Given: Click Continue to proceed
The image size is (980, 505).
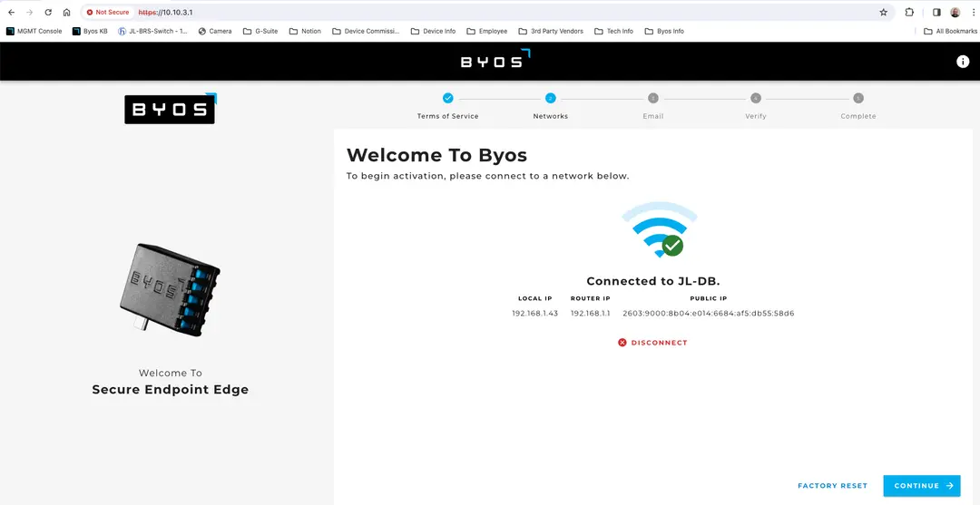Looking at the screenshot, I should pyautogui.click(x=922, y=486).
